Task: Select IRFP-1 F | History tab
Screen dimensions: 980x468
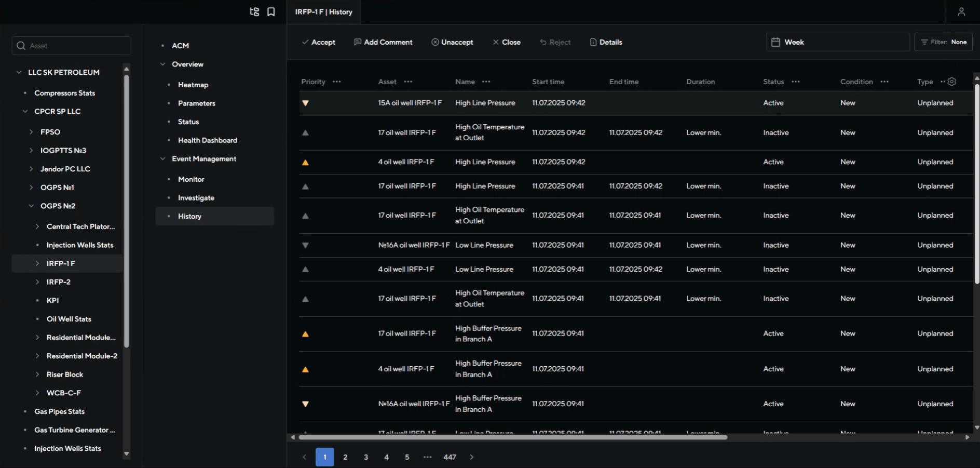Action: pos(324,12)
